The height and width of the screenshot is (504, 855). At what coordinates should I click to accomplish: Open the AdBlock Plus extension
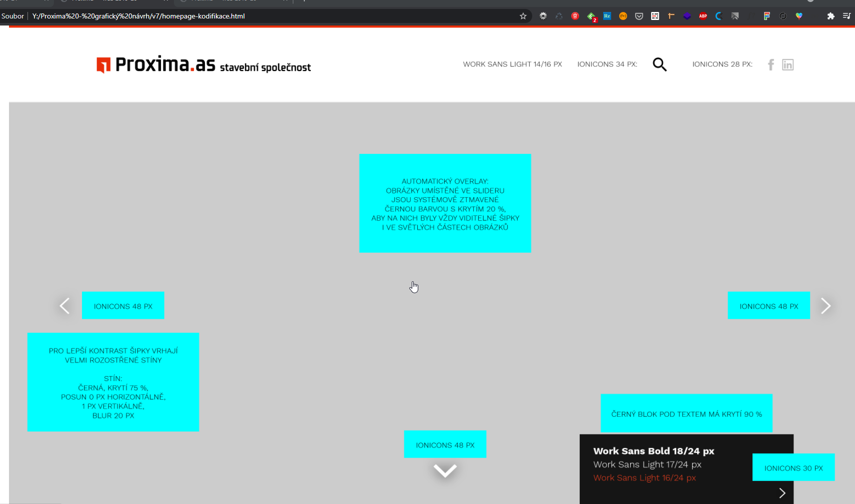tap(703, 16)
